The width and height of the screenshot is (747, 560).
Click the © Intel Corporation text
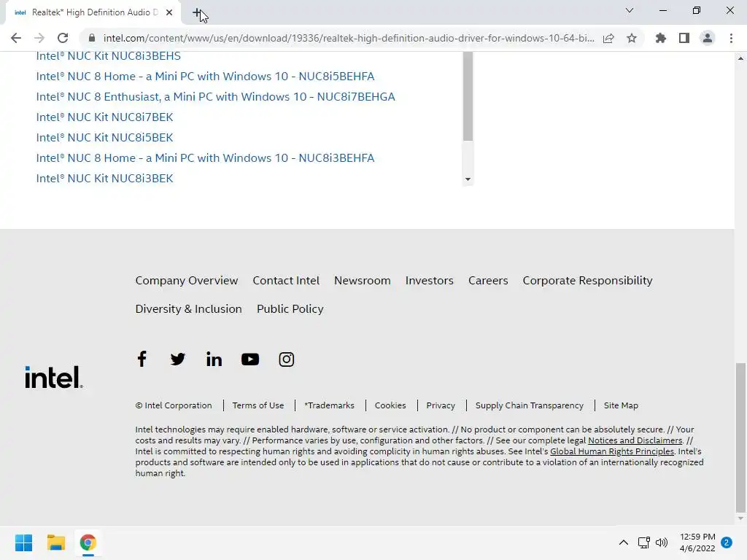click(174, 405)
